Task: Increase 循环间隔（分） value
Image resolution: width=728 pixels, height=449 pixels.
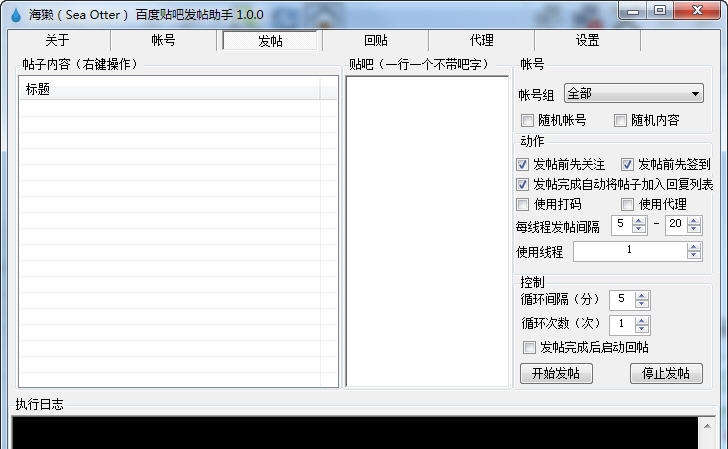Action: 642,296
